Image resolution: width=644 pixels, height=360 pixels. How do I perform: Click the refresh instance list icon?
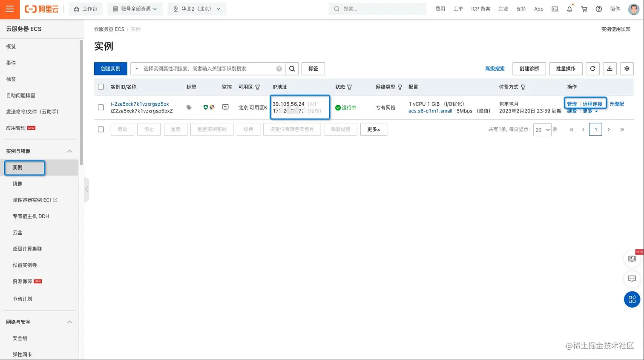tap(592, 69)
